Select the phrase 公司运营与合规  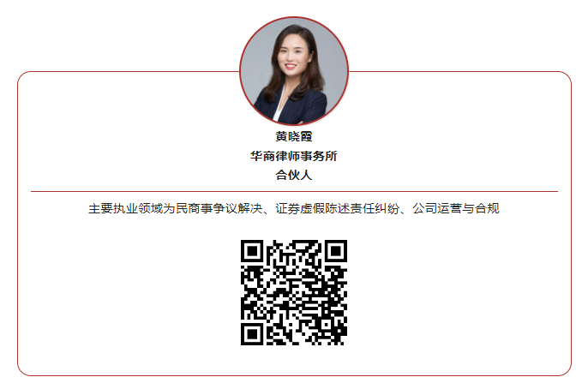(x=456, y=208)
